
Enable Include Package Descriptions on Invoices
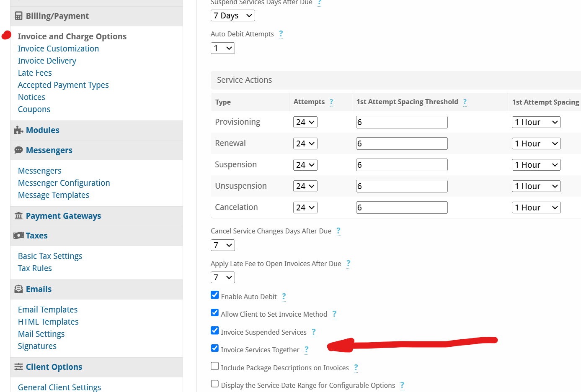tap(215, 366)
